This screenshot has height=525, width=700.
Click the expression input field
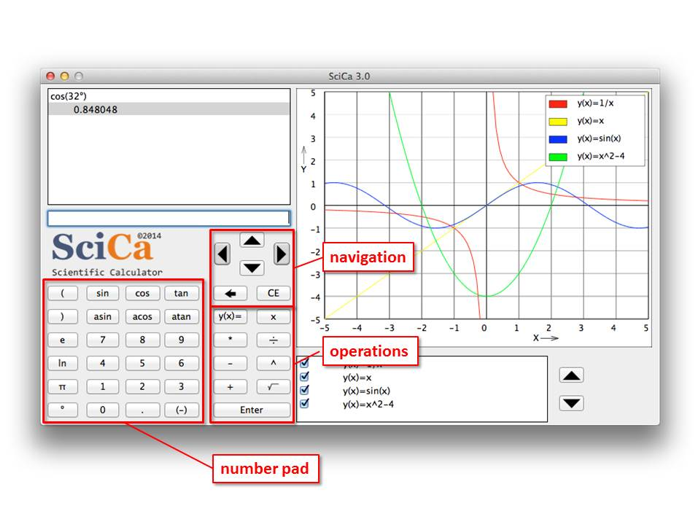pyautogui.click(x=169, y=218)
